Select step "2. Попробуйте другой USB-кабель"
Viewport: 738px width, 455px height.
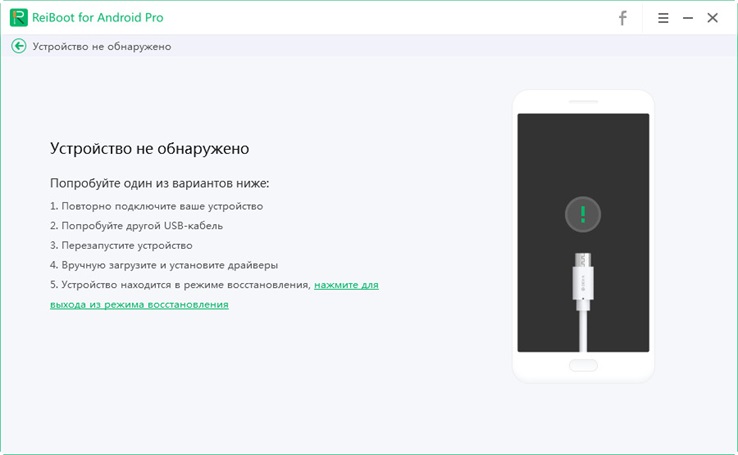click(x=136, y=226)
